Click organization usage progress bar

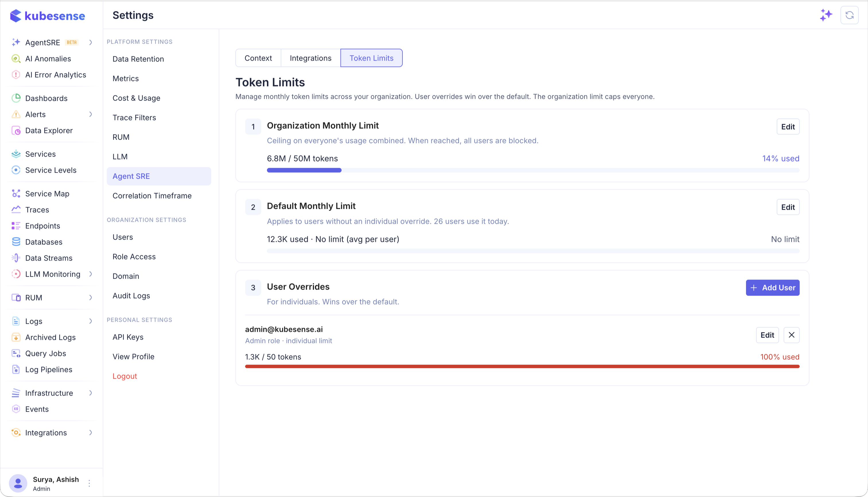(533, 170)
